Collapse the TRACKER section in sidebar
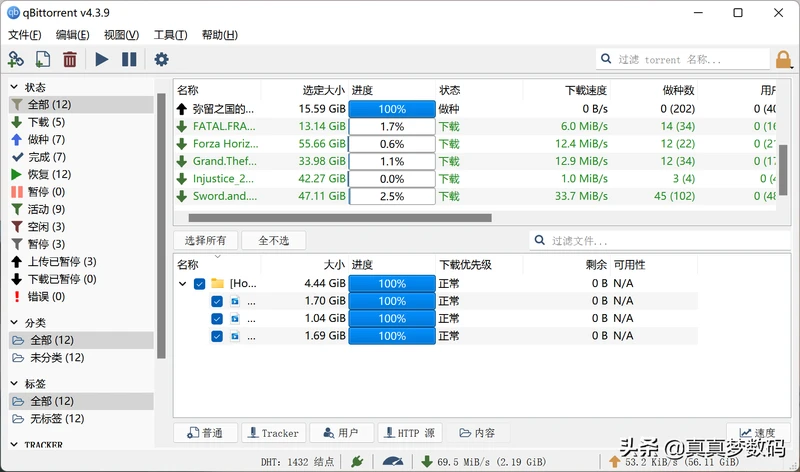Screen dimensions: 800x472 point(14,444)
